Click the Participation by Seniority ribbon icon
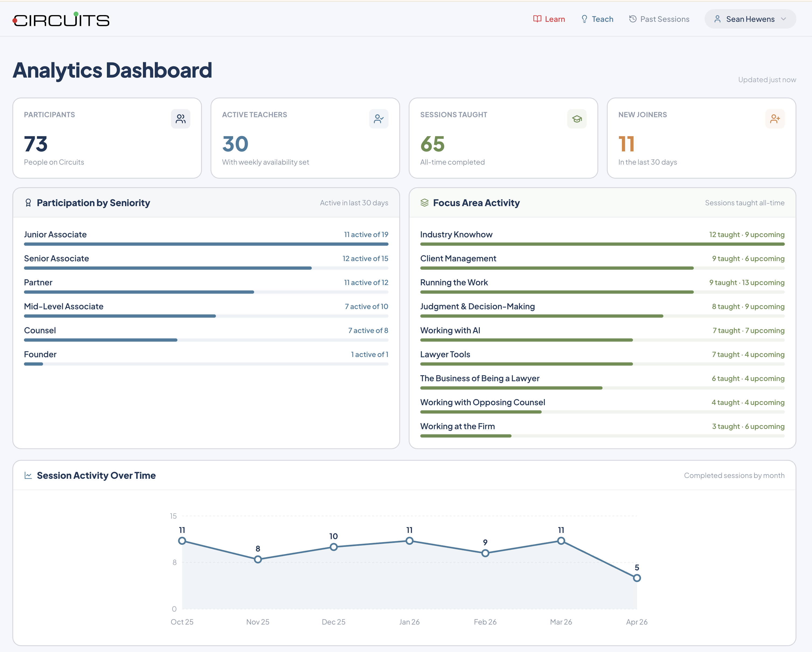This screenshot has height=652, width=812. (28, 203)
